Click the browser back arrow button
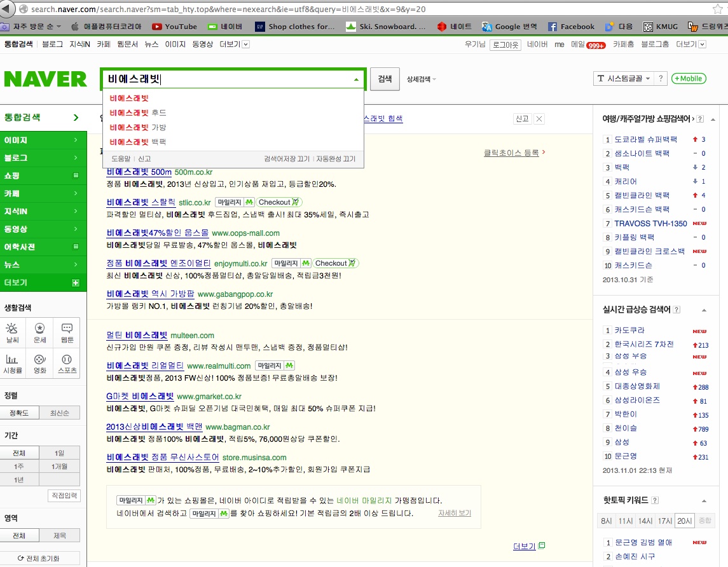728x567 pixels. (6, 8)
